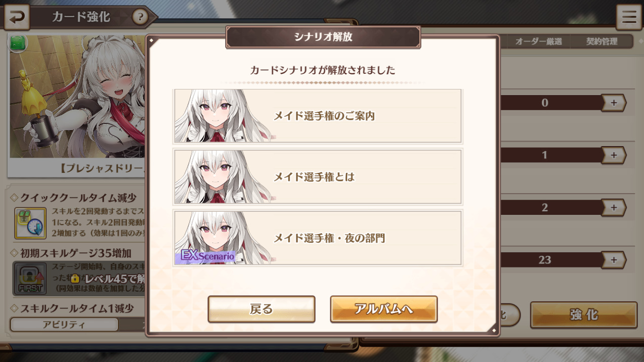The image size is (644, 362).
Task: Click the クイッククールタイム減少 skill icon
Action: pyautogui.click(x=30, y=223)
